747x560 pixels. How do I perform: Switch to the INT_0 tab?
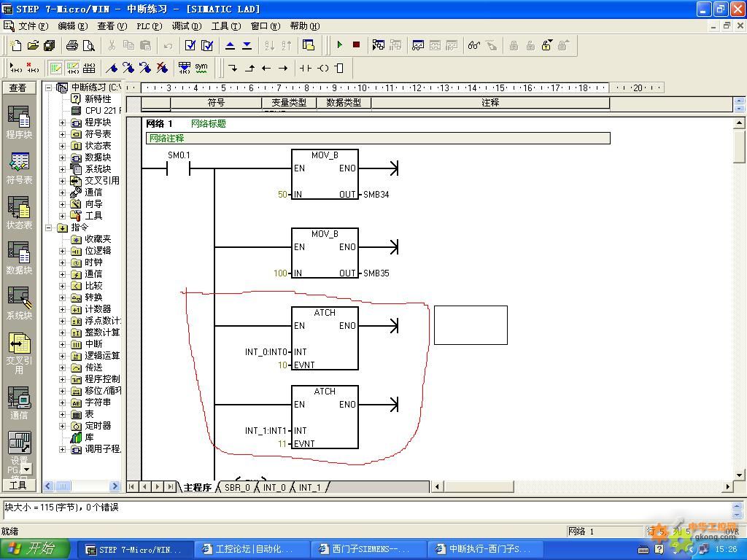pos(274,488)
